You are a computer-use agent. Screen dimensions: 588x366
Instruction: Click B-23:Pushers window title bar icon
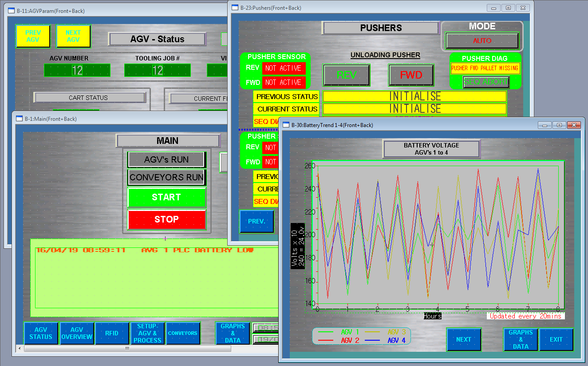point(234,8)
